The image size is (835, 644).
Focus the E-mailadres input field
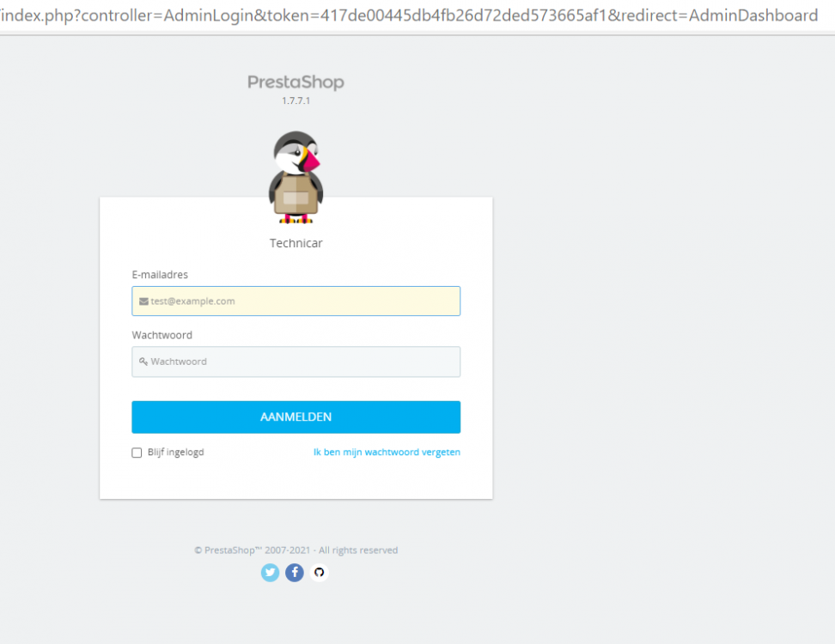coord(296,301)
